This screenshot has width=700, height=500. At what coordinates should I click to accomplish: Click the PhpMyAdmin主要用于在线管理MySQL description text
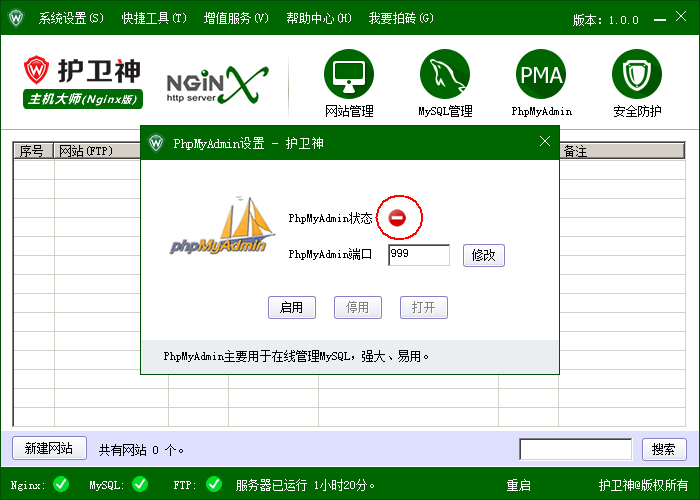(296, 356)
